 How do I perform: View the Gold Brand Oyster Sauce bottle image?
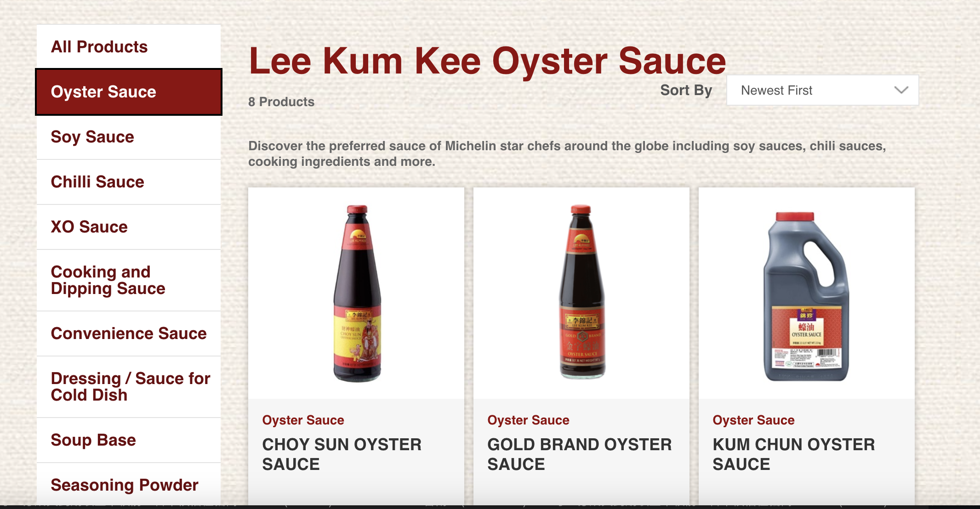(581, 292)
